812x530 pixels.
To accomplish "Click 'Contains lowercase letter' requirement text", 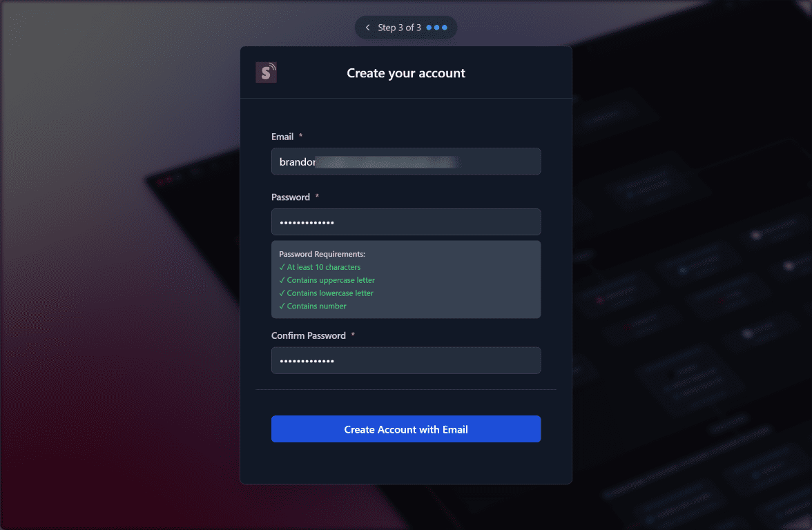I will pos(330,293).
